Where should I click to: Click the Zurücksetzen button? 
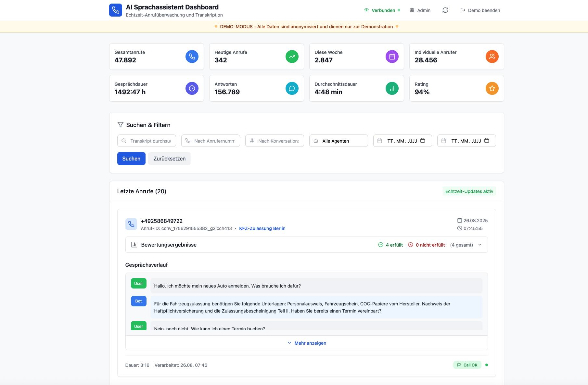coord(169,159)
